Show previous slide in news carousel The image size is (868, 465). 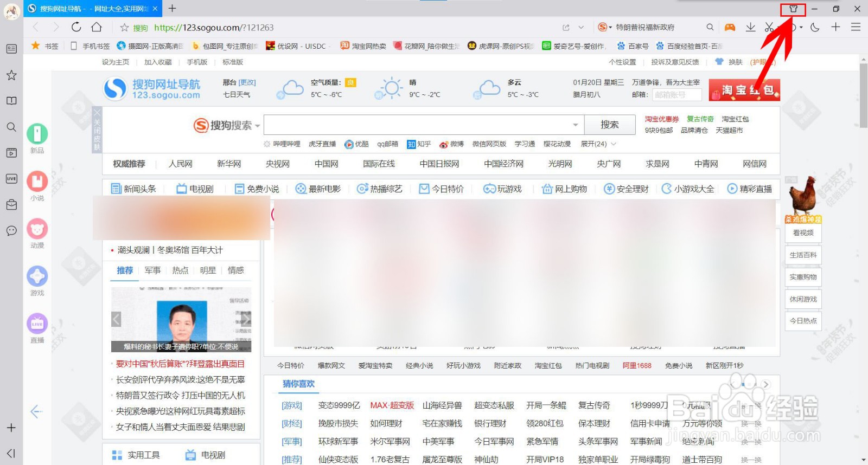116,319
